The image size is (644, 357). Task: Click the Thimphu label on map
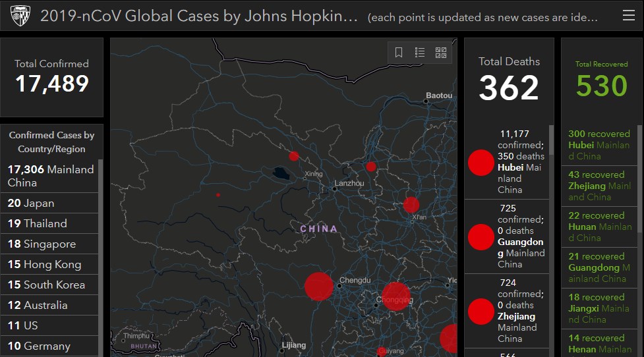[x=136, y=336]
